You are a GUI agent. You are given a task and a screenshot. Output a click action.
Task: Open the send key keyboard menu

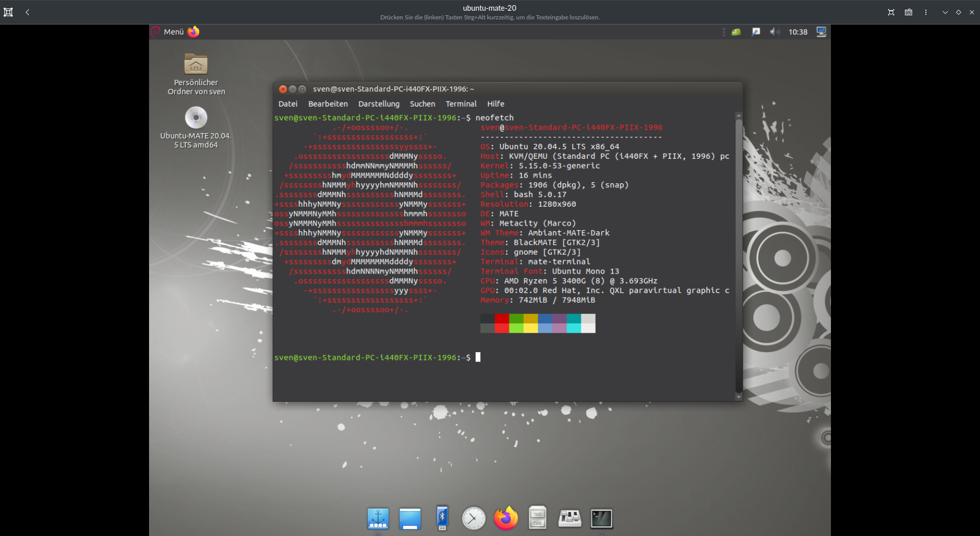click(x=909, y=12)
